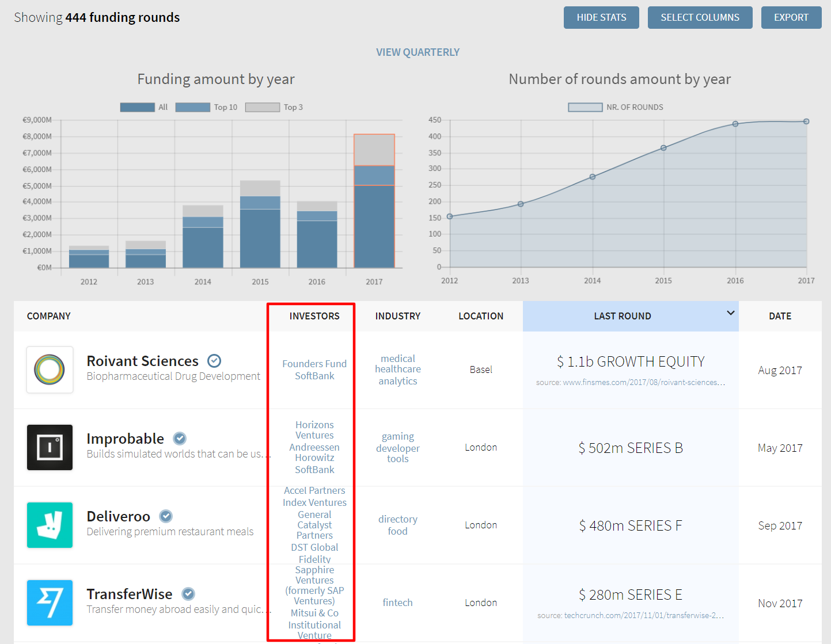Open the Deliveroo logo icon
This screenshot has width=831, height=644.
tap(50, 525)
